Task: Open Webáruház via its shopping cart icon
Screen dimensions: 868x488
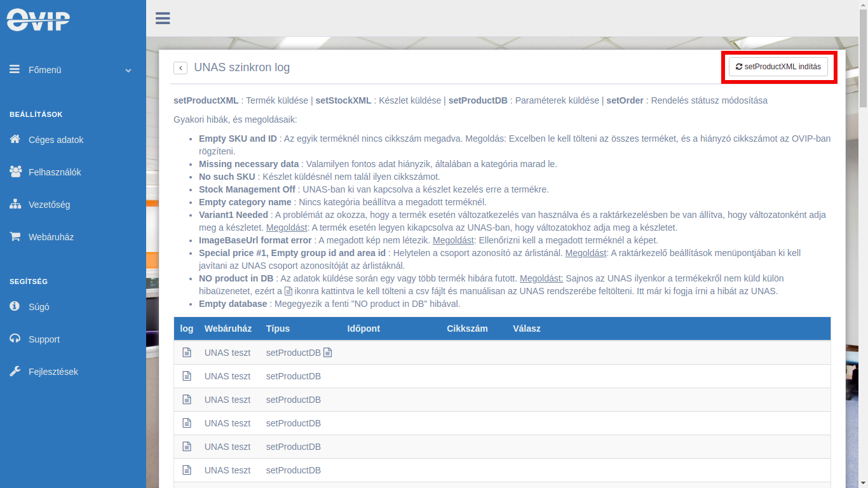Action: pos(15,236)
